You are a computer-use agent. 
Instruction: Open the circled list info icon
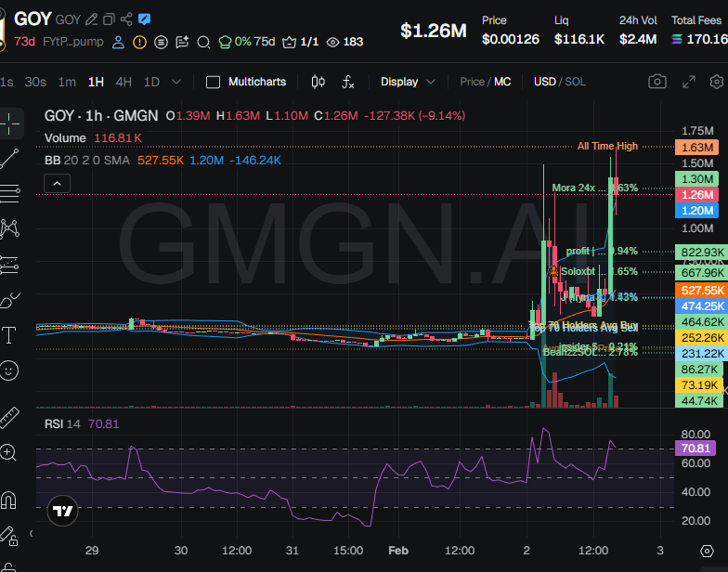coord(161,43)
